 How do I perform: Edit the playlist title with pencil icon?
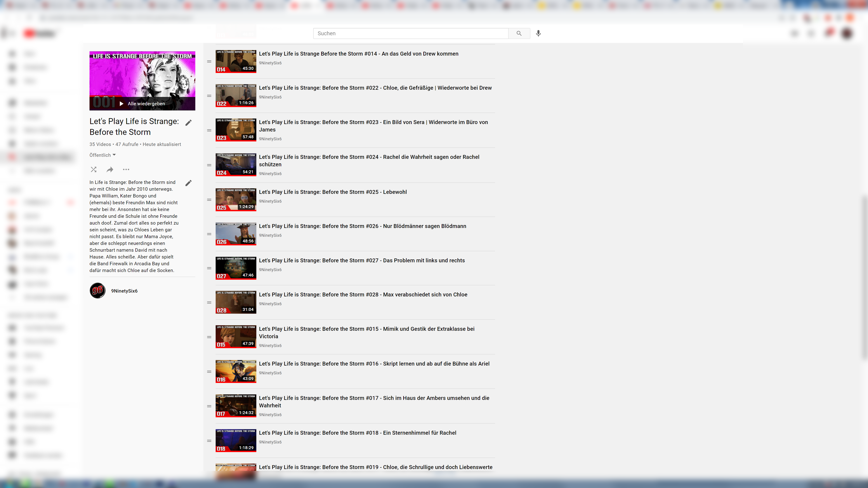[188, 123]
